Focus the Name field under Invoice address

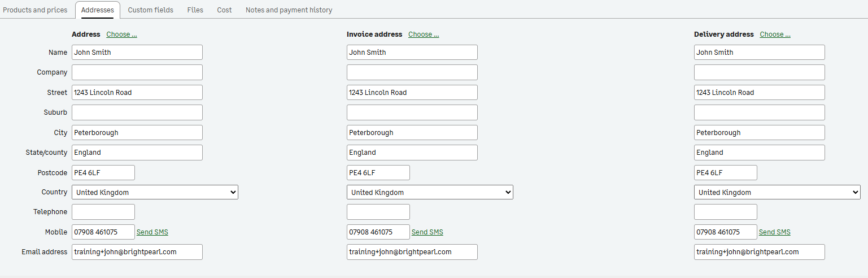412,53
